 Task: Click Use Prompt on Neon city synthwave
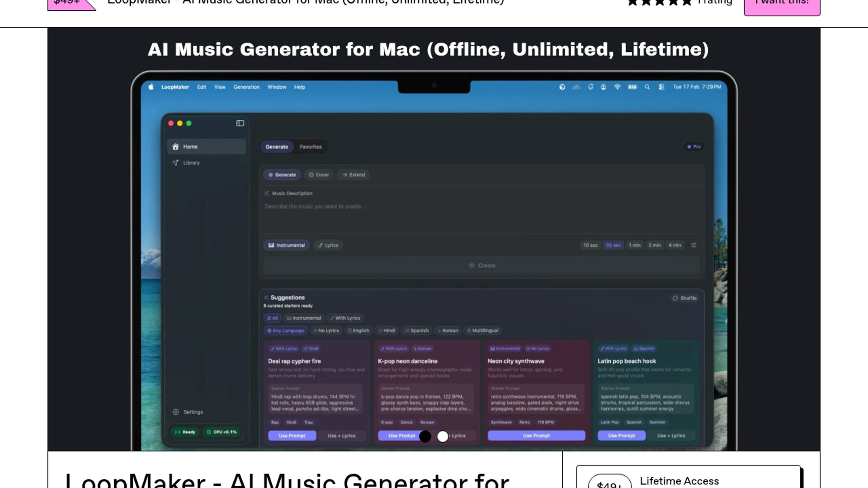pos(536,436)
